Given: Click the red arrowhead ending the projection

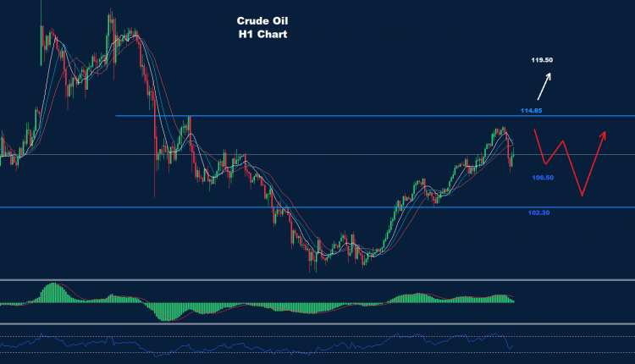Looking at the screenshot, I should (604, 133).
